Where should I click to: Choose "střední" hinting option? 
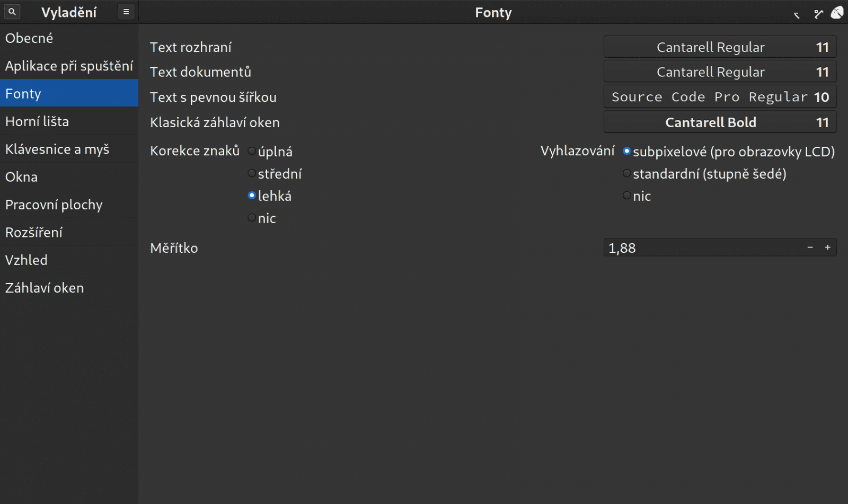[x=252, y=174]
